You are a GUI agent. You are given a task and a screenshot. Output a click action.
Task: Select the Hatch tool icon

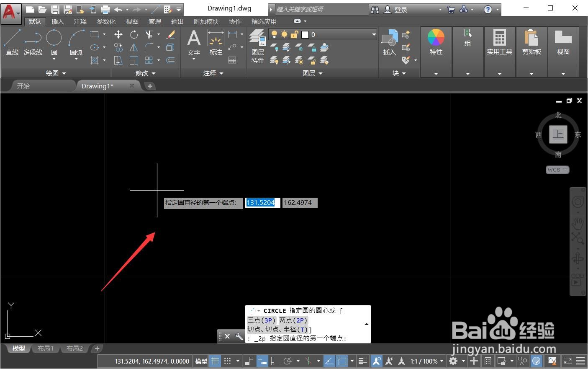[95, 60]
